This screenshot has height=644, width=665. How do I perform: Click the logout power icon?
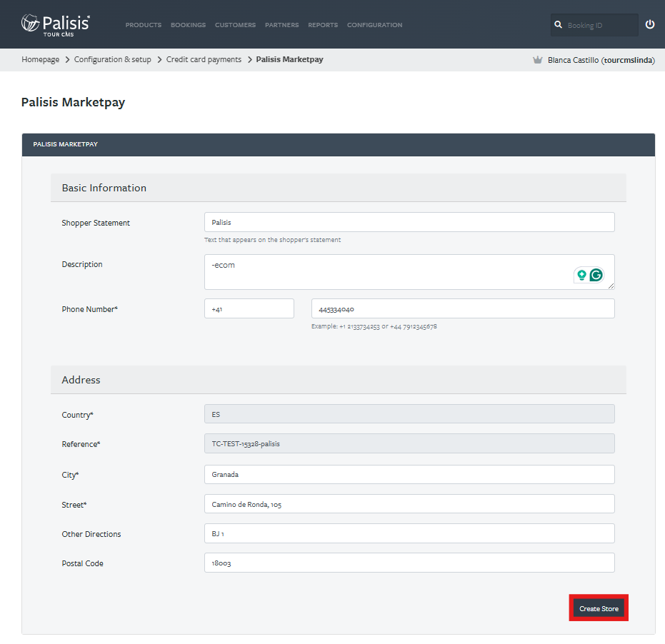click(x=649, y=24)
